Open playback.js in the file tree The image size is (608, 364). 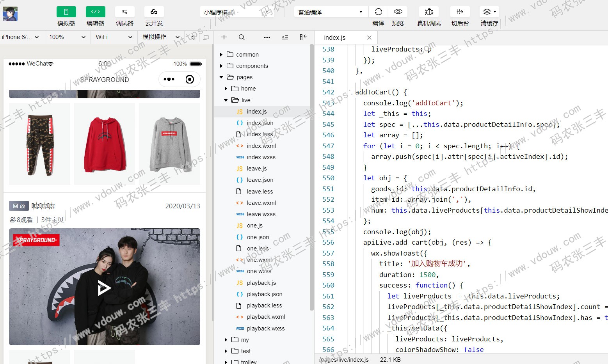261,283
